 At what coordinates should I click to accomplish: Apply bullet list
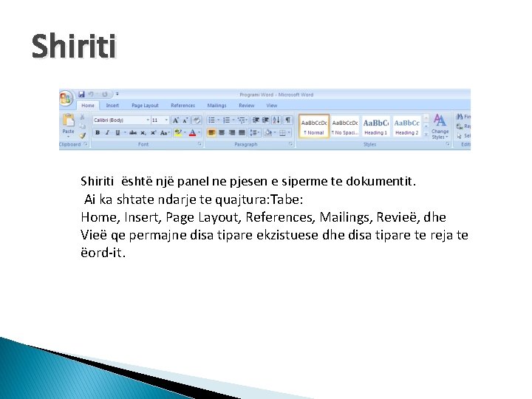[x=212, y=120]
